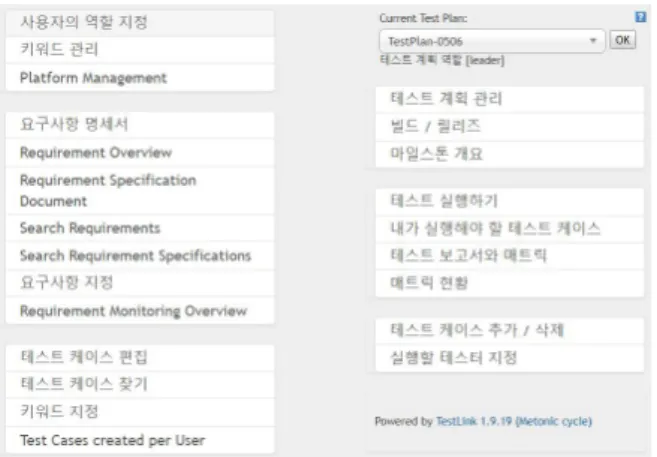Open 요구사항 명세서 link
The image size is (657, 457).
point(140,124)
